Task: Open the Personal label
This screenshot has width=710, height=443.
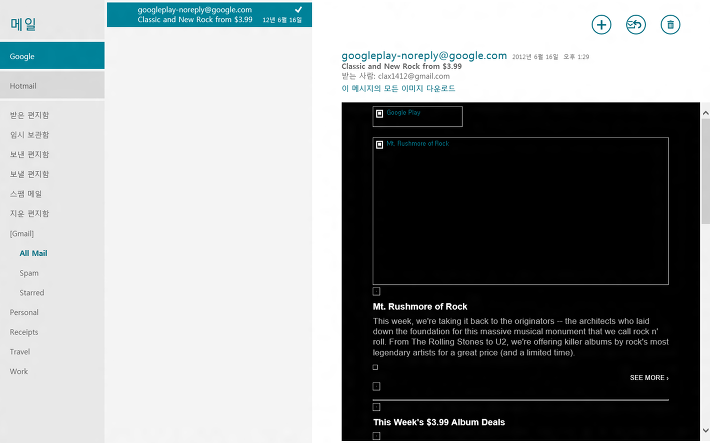Action: pyautogui.click(x=24, y=312)
